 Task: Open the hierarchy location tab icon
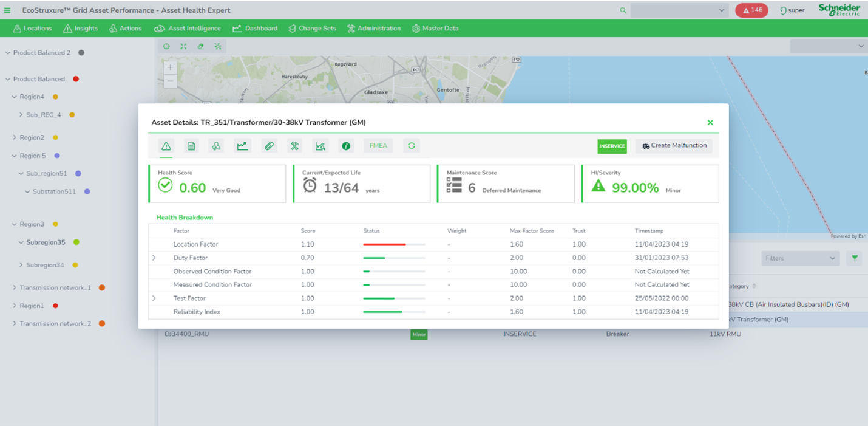(x=216, y=146)
